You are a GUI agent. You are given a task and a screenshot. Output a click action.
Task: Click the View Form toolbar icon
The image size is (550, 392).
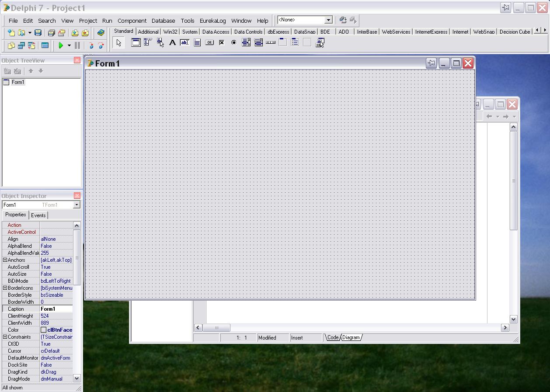coord(21,45)
